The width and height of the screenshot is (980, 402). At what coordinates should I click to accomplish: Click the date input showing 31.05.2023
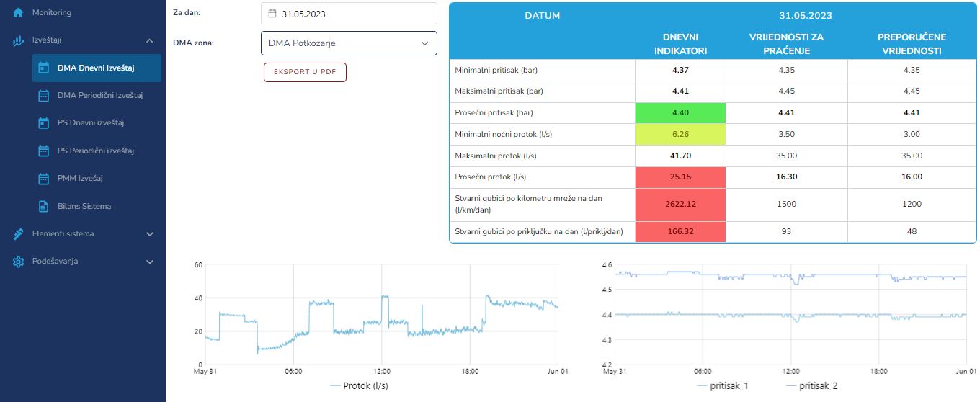(349, 13)
